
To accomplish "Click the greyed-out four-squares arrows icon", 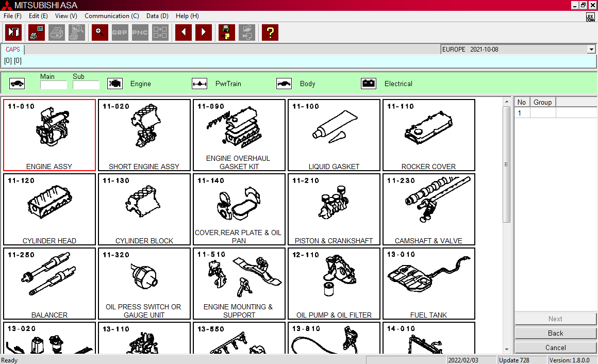I will pos(160,32).
